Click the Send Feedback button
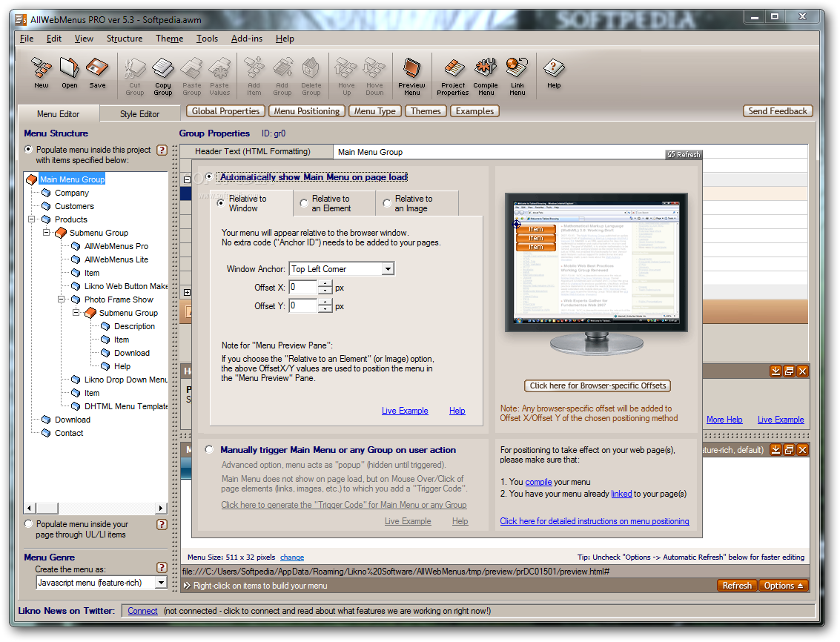Screen dimensions: 840x642 tap(777, 111)
